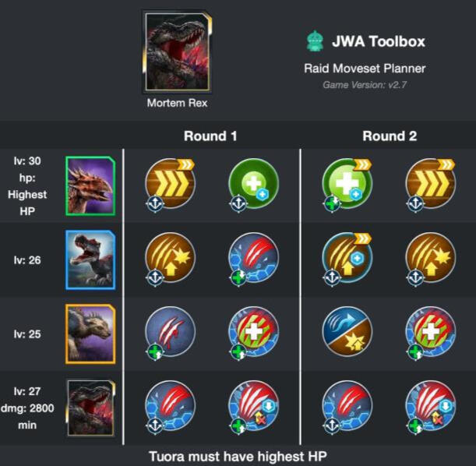Select the level 30 Tuora creature card
Viewport: 476px width, 466px height.
[90, 186]
